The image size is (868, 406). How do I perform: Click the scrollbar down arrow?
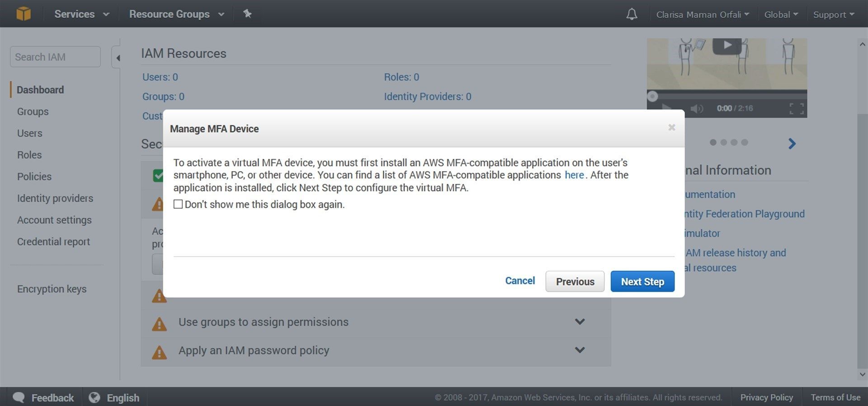(x=862, y=374)
